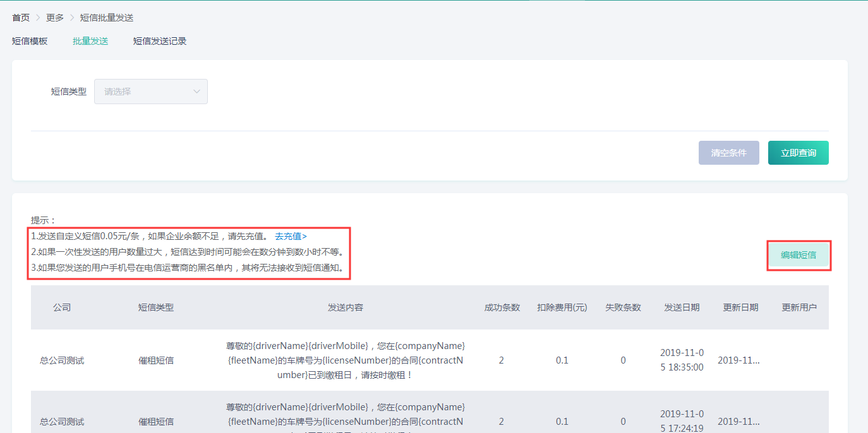Click the 立即查询 search button
Viewport: 868px width, 433px height.
click(x=798, y=153)
